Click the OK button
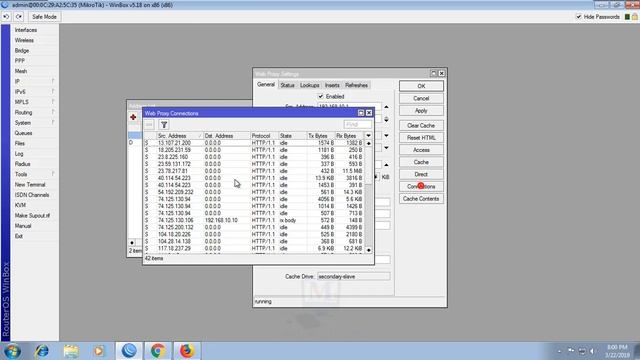The image size is (640, 360). pos(421,86)
